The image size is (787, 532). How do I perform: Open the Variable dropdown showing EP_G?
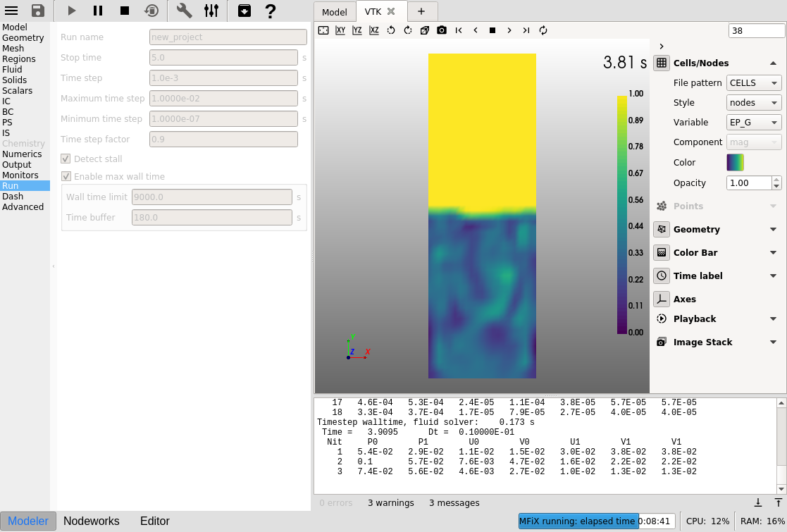coord(753,123)
